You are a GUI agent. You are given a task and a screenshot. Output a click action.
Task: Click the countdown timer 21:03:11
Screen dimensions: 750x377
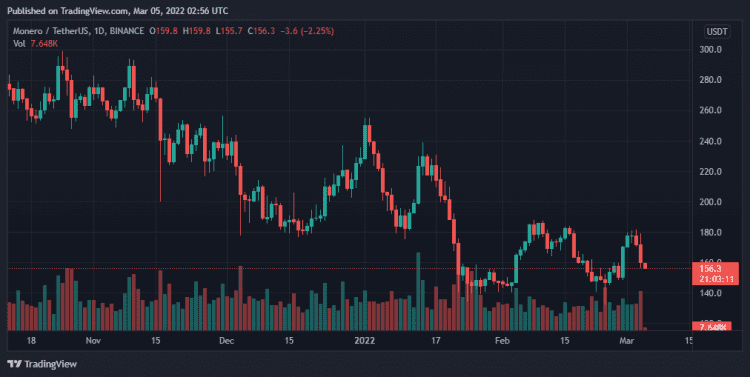[716, 279]
